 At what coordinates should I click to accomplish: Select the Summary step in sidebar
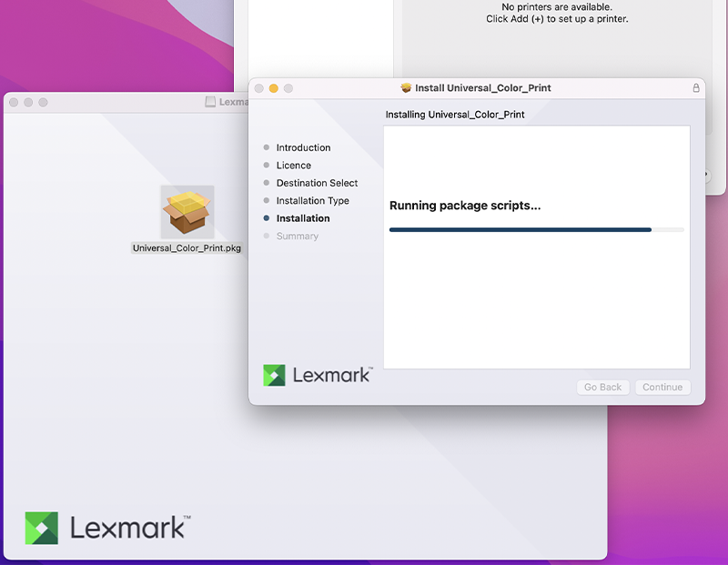pyautogui.click(x=298, y=236)
